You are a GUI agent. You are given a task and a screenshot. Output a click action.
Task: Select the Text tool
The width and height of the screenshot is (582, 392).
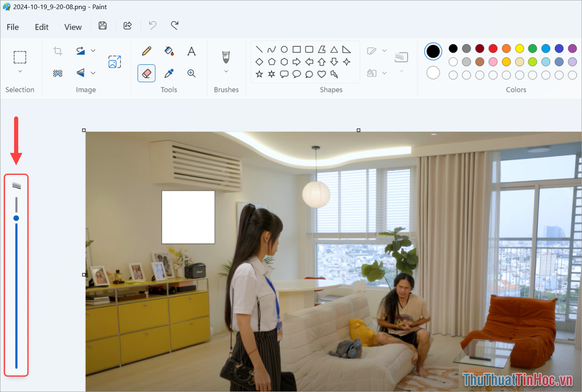click(x=191, y=51)
